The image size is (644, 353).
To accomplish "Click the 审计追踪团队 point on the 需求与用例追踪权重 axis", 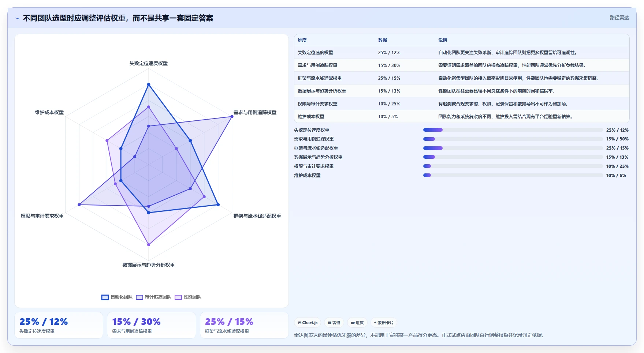I will pyautogui.click(x=232, y=117).
